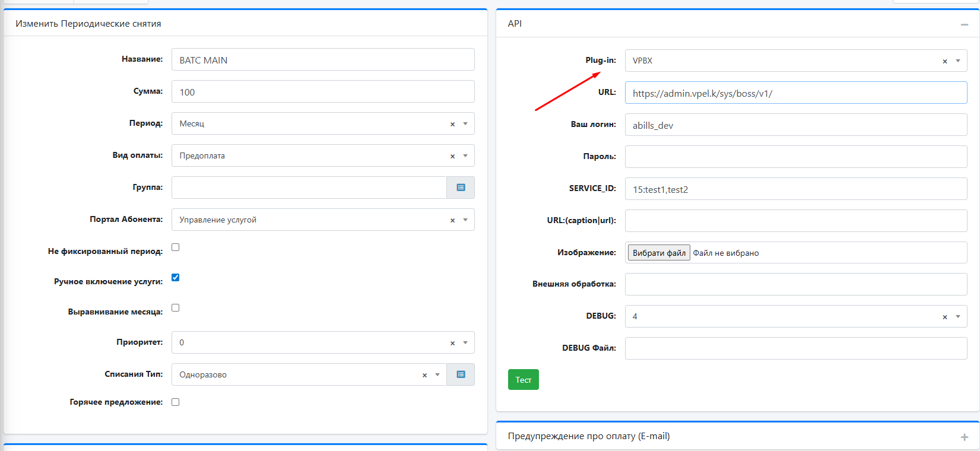Clear the Портал Абонента selection
This screenshot has width=980, height=451.
coord(452,220)
